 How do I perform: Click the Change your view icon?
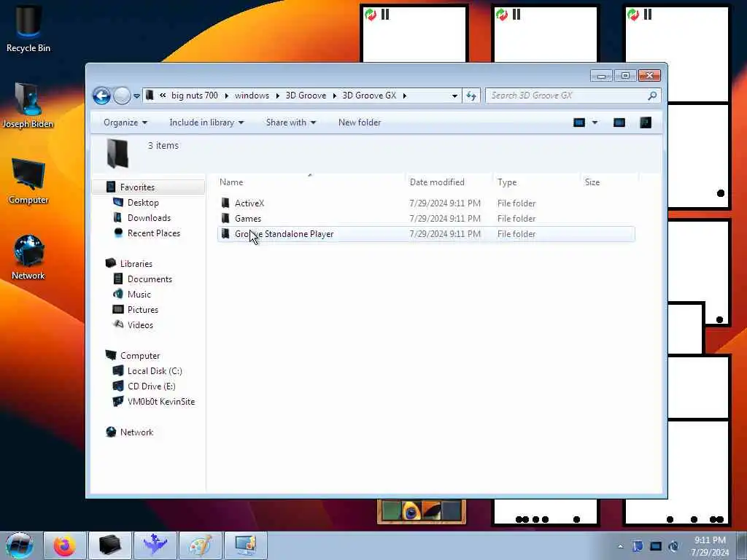[x=578, y=122]
